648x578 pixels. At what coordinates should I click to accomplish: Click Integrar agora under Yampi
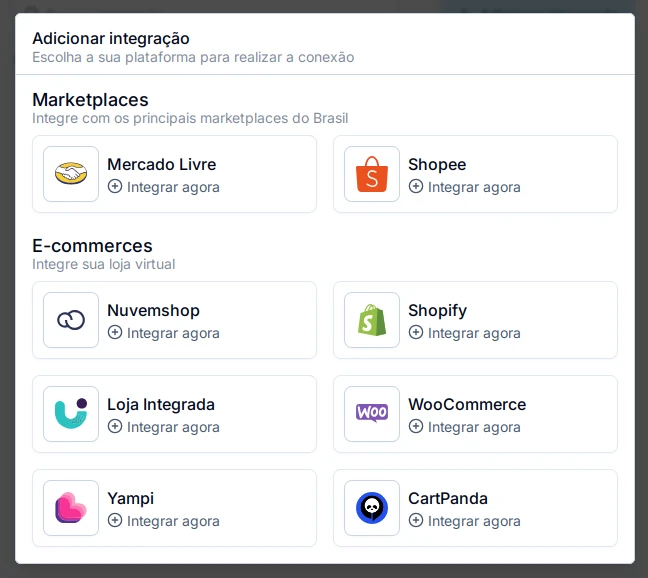pyautogui.click(x=173, y=521)
